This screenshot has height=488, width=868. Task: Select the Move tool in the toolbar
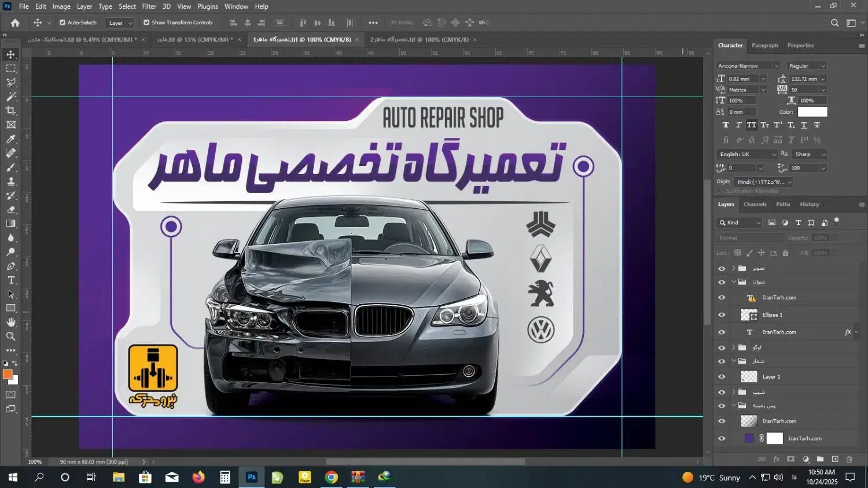click(x=10, y=54)
